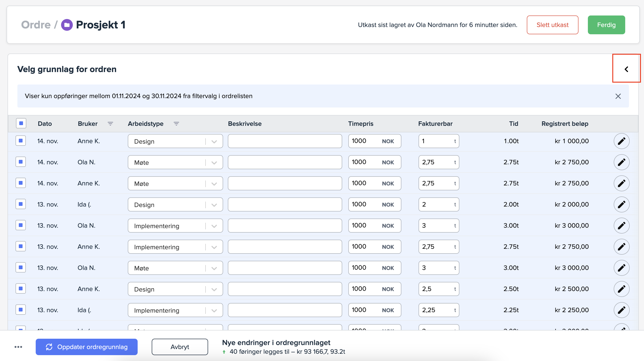Toggle checkbox for 13. nov. Ola N. Implementering
The image size is (644, 361).
click(x=21, y=225)
